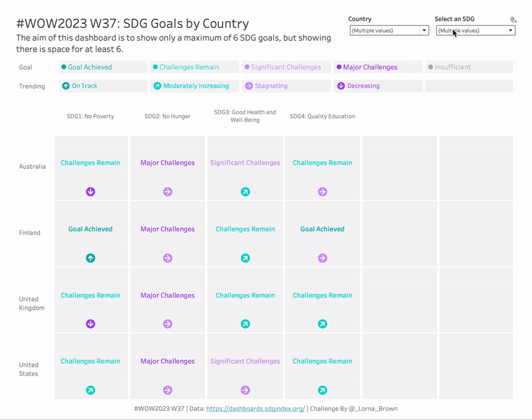This screenshot has height=420, width=532.
Task: Click the clear filter icon beside Select an SDG
Action: click(513, 20)
